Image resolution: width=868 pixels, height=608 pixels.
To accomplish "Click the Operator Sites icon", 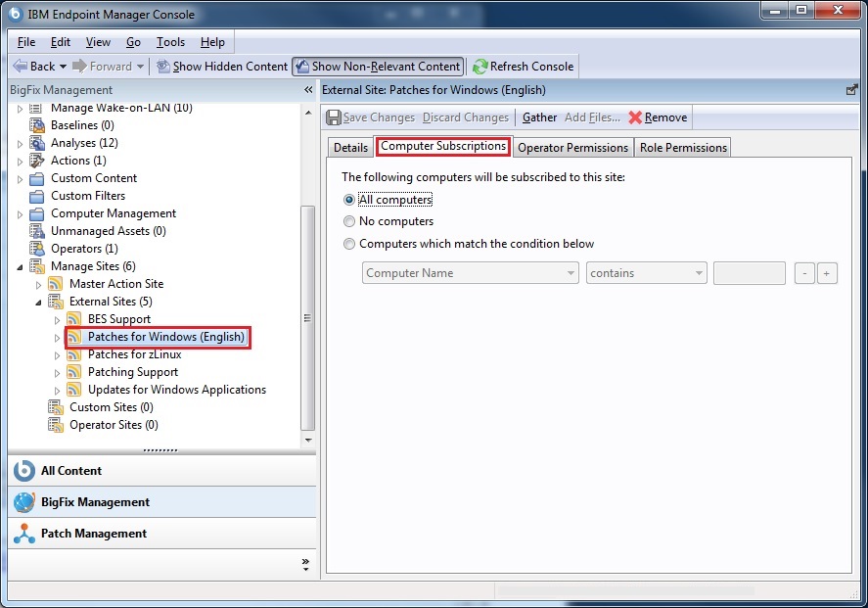I will click(56, 425).
